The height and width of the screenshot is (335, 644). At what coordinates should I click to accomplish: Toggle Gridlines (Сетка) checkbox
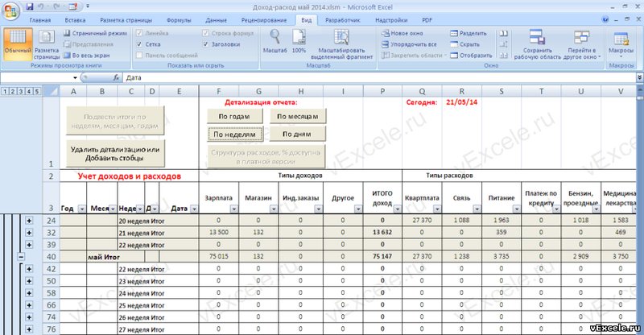(x=139, y=44)
